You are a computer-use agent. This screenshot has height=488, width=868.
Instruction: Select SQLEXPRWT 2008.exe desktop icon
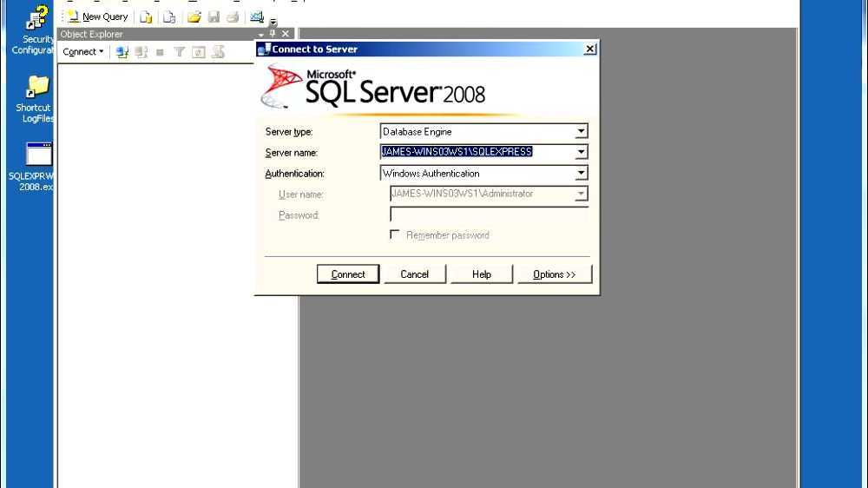coord(33,168)
